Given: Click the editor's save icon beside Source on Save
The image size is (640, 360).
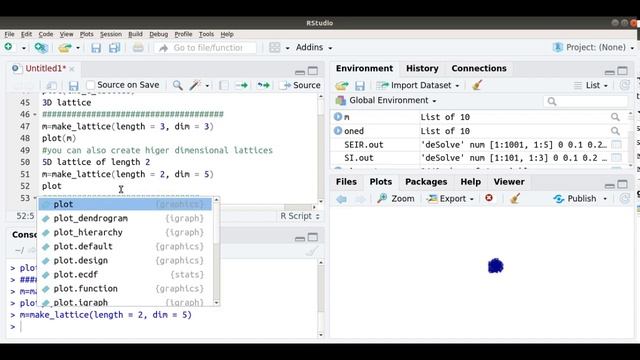Looking at the screenshot, I should point(73,85).
